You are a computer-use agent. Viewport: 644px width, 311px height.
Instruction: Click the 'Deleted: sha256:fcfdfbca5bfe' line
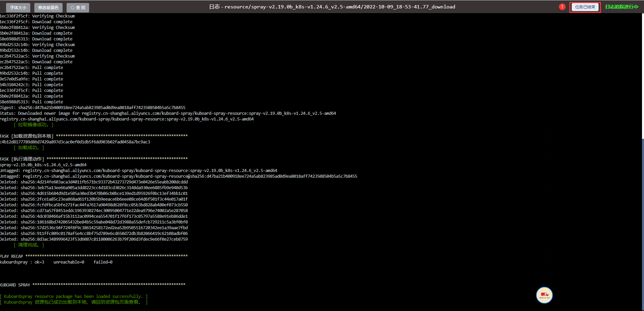94,205
